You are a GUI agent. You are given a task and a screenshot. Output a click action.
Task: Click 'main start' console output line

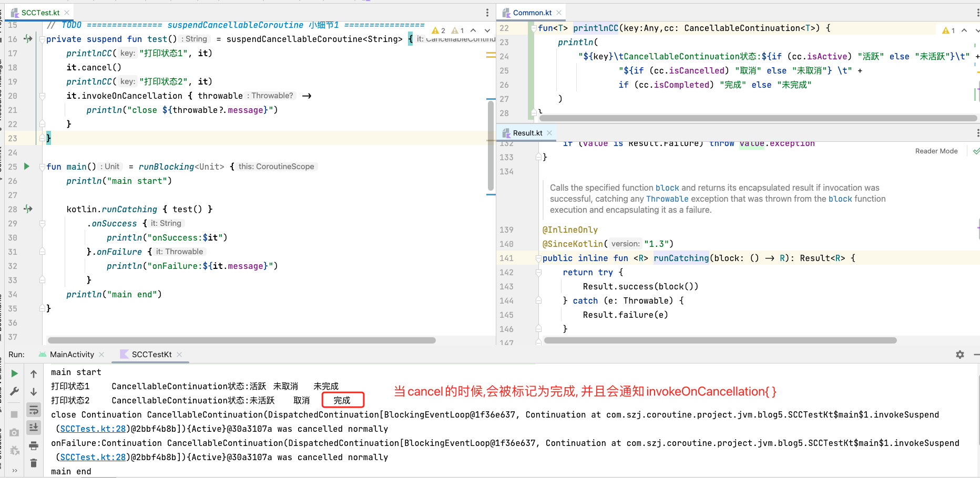point(76,372)
